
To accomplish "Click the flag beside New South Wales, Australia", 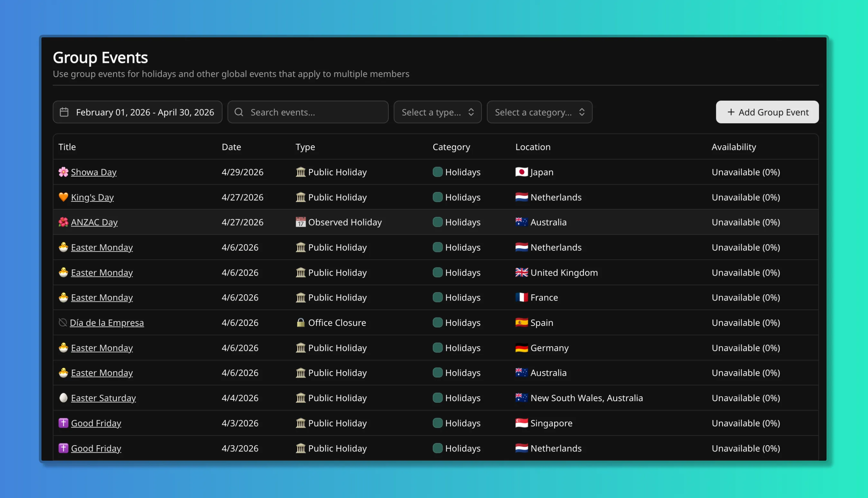I will point(521,398).
